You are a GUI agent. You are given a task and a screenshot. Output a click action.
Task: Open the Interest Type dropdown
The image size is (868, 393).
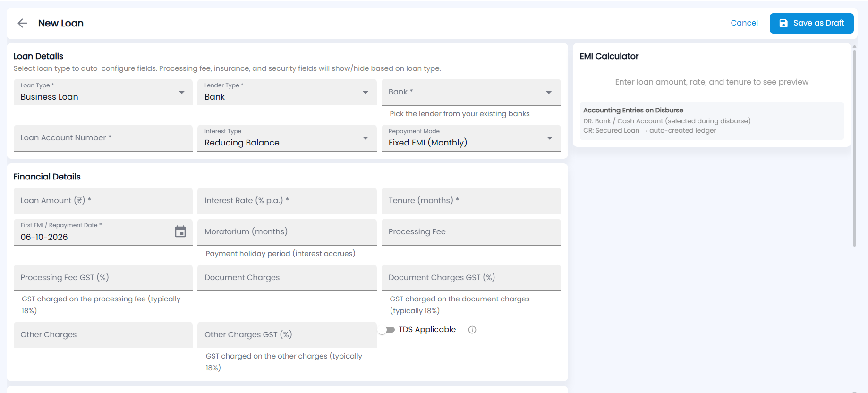tap(287, 138)
